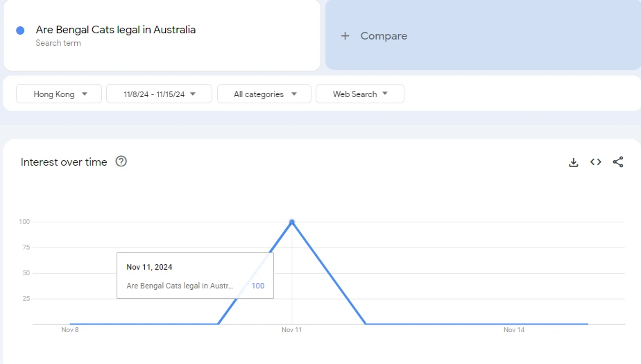
Task: Click the tooltip value 100
Action: [x=257, y=286]
